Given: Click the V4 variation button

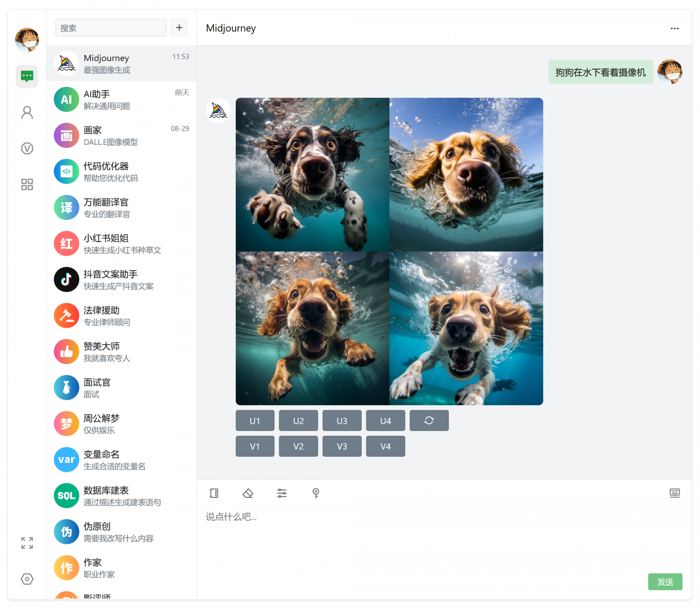Looking at the screenshot, I should click(386, 446).
